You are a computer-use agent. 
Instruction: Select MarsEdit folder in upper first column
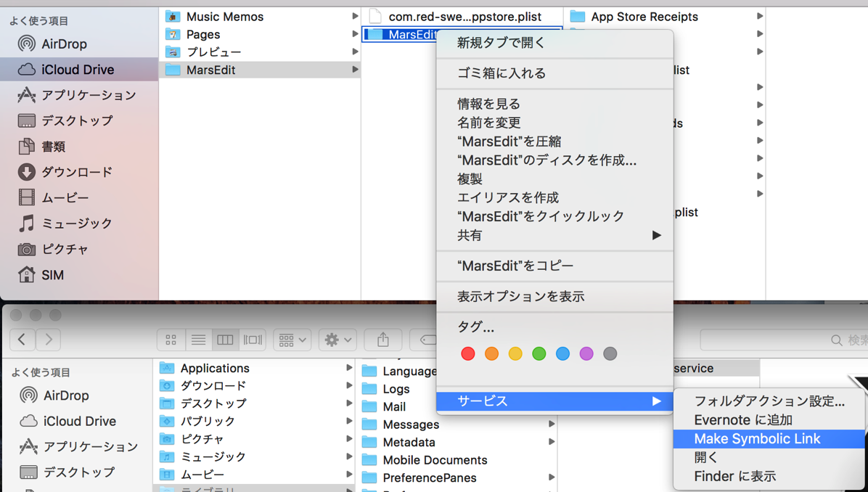(260, 70)
